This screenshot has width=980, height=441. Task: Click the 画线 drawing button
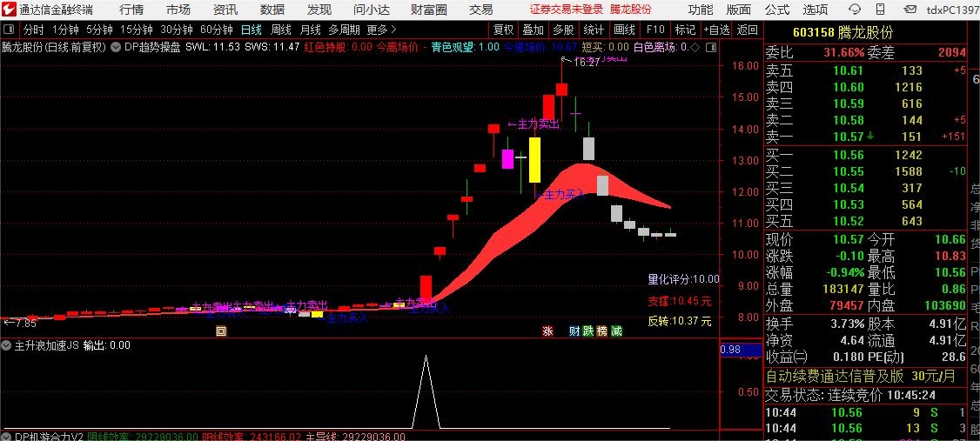(624, 30)
